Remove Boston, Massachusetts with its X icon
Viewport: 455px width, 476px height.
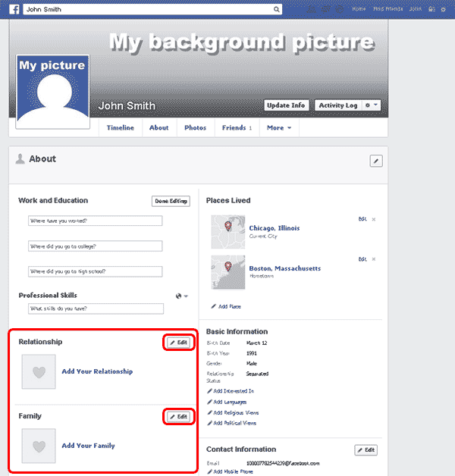(x=374, y=259)
